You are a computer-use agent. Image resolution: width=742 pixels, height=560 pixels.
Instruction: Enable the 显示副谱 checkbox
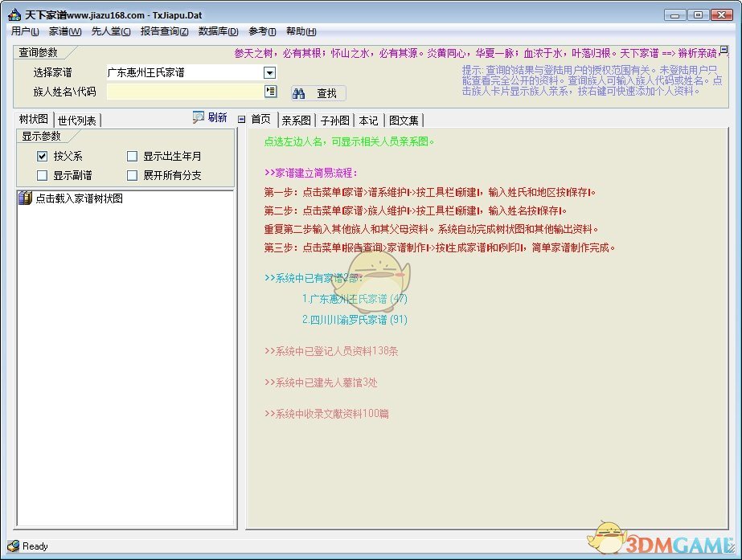[42, 175]
